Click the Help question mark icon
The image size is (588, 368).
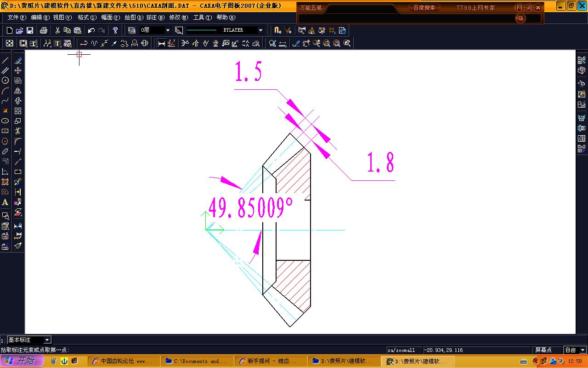click(x=115, y=30)
